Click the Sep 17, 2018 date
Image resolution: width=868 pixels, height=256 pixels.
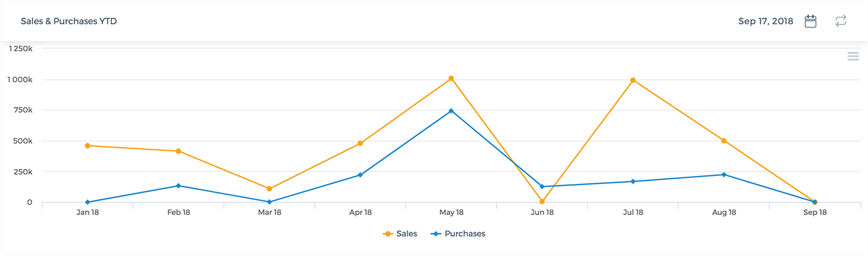[766, 22]
